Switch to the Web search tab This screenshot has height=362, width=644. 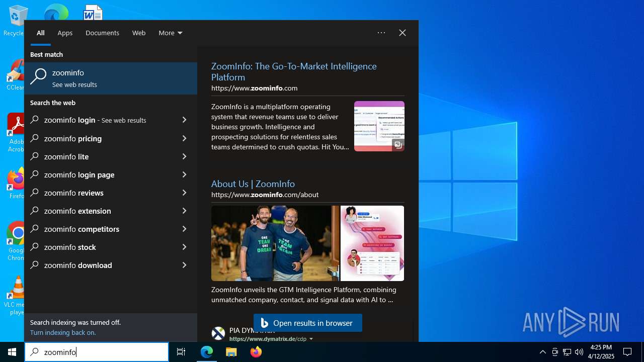point(139,33)
